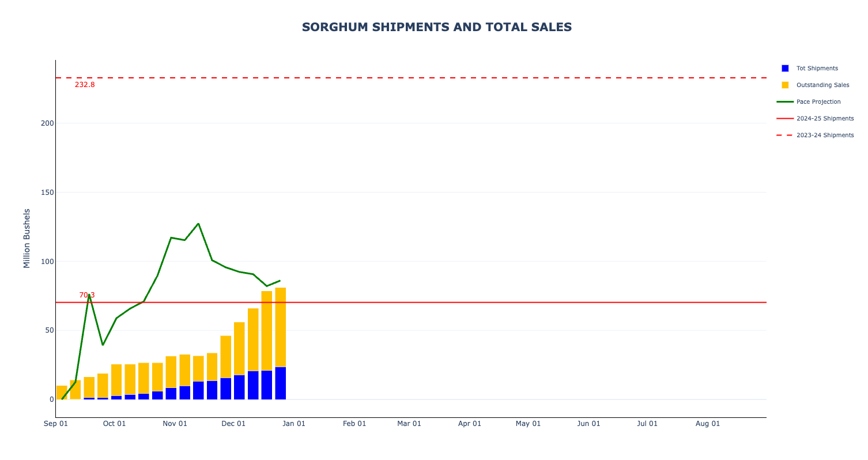Click the highest peak of the green pace line
This screenshot has width=868, height=460.
(x=198, y=224)
